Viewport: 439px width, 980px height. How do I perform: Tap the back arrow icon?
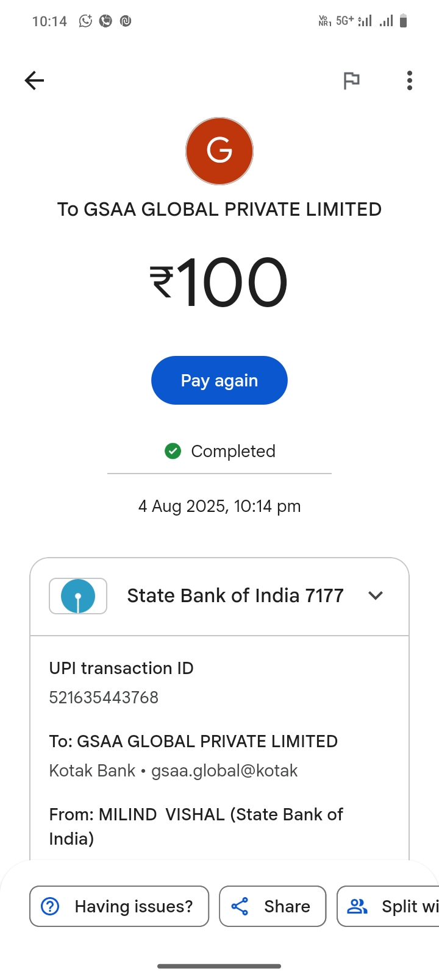(34, 80)
